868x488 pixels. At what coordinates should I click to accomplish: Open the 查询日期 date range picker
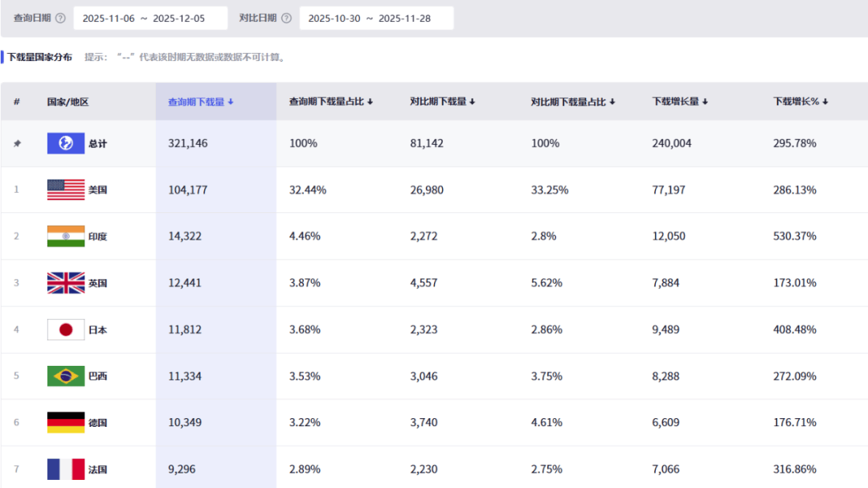pos(150,18)
